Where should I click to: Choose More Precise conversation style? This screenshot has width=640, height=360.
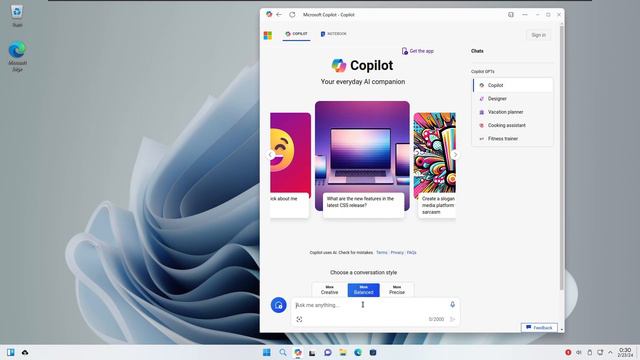coord(397,290)
